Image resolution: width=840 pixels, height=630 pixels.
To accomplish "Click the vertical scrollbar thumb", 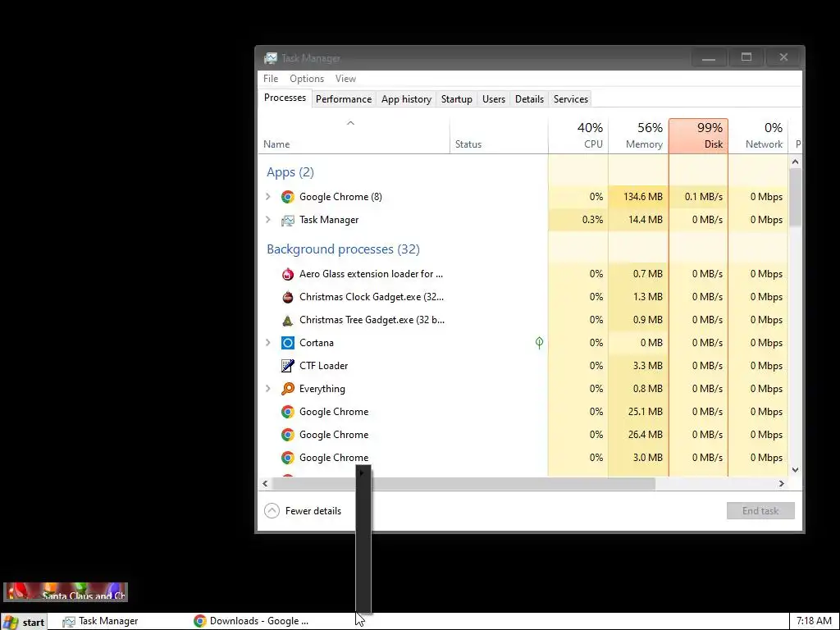I will [x=795, y=197].
